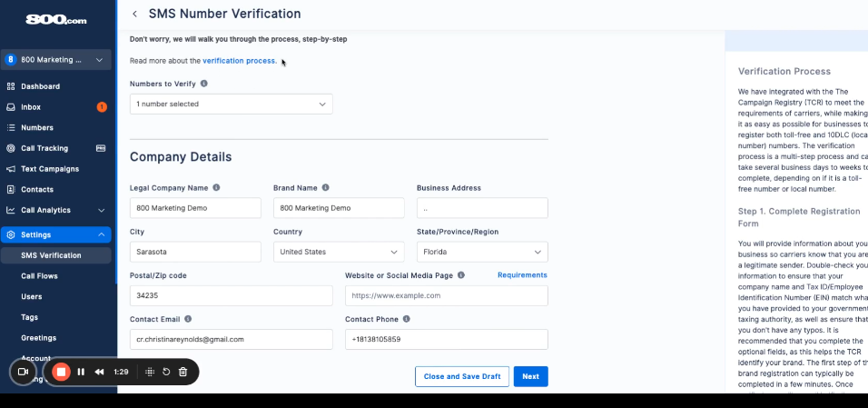The height and width of the screenshot is (408, 868).
Task: Click the Contact Email field
Action: (232, 339)
